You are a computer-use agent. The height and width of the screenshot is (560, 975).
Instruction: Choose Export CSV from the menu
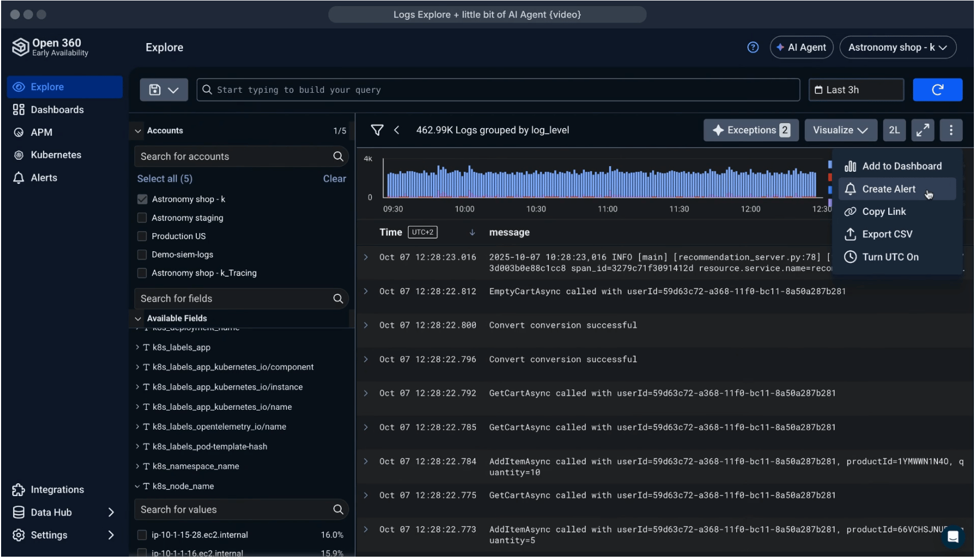[x=887, y=234]
